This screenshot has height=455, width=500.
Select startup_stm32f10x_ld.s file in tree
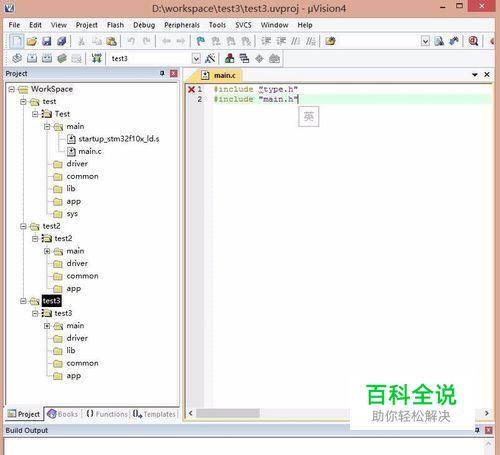coord(119,139)
